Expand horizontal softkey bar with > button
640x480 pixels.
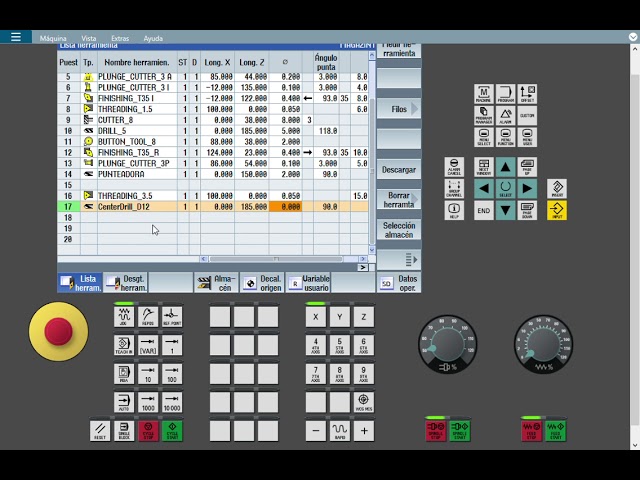(362, 267)
